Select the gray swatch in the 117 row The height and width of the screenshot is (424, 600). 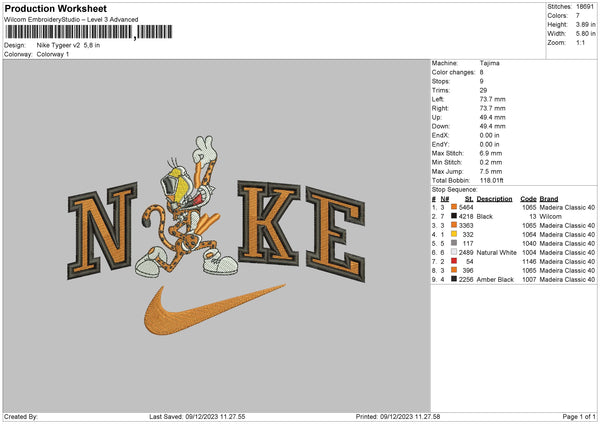point(454,243)
